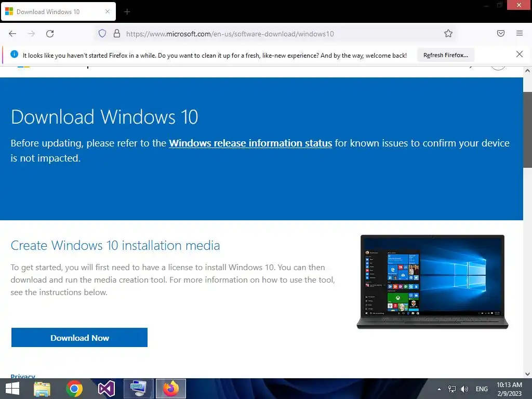532x399 pixels.
Task: Open the Windows Start menu
Action: pos(12,389)
